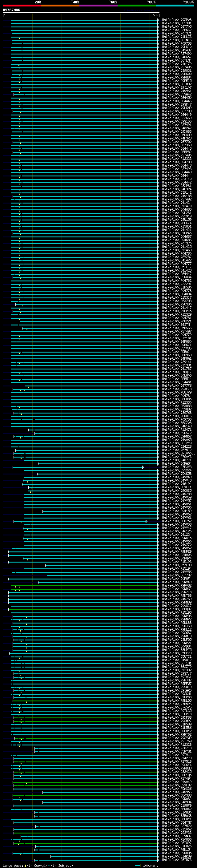This screenshot has width=197, height=868.
Task: Select label UniRef100_Q9C8S5
Action: point(177,490)
